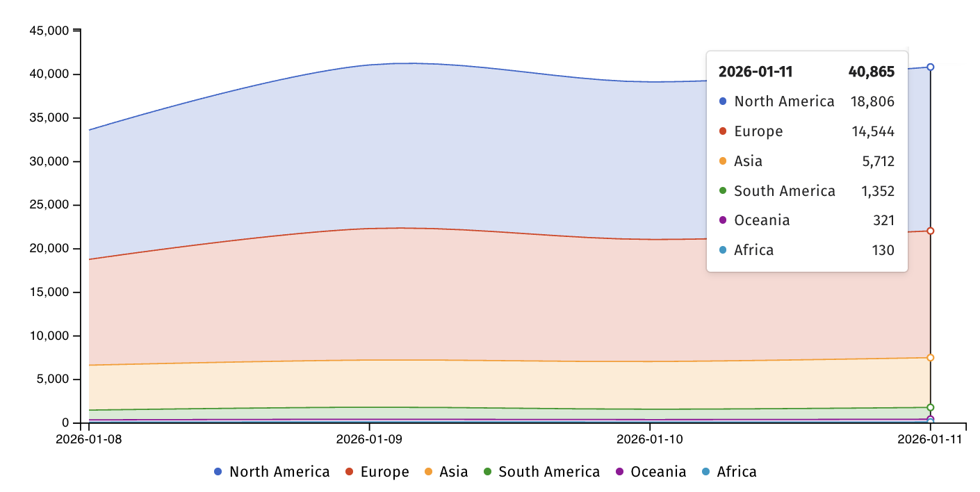The height and width of the screenshot is (492, 980).
Task: Click the Asia tooltip orange dot
Action: (722, 161)
